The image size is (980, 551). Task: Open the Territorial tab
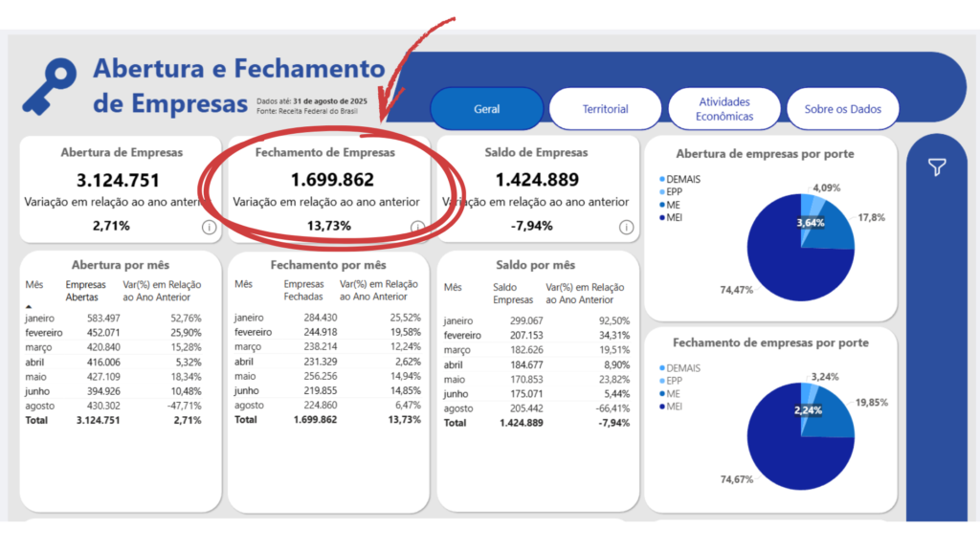605,109
